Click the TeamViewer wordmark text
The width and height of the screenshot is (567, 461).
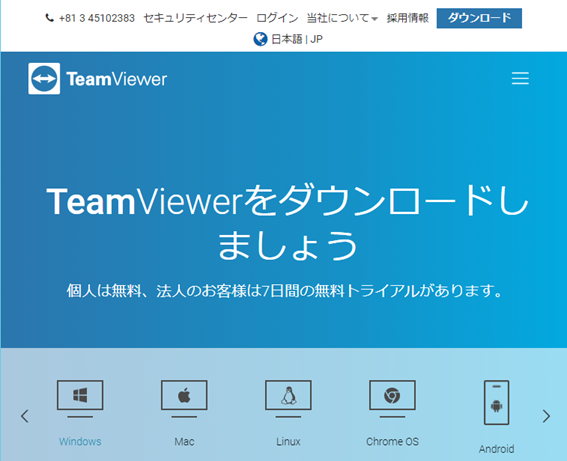[x=116, y=79]
